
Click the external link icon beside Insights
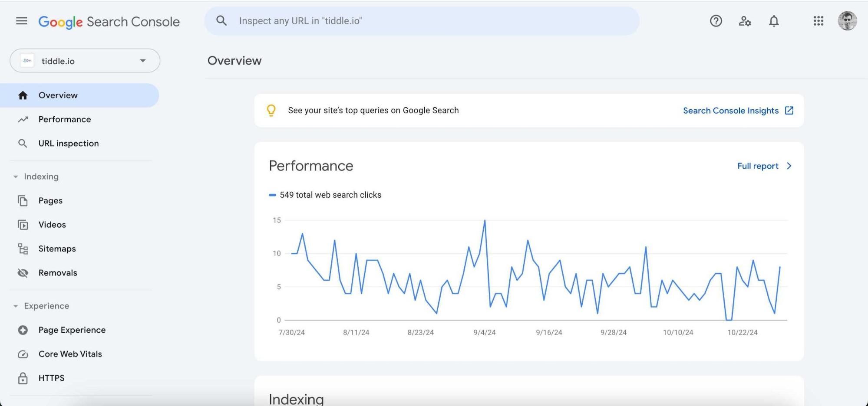point(789,111)
